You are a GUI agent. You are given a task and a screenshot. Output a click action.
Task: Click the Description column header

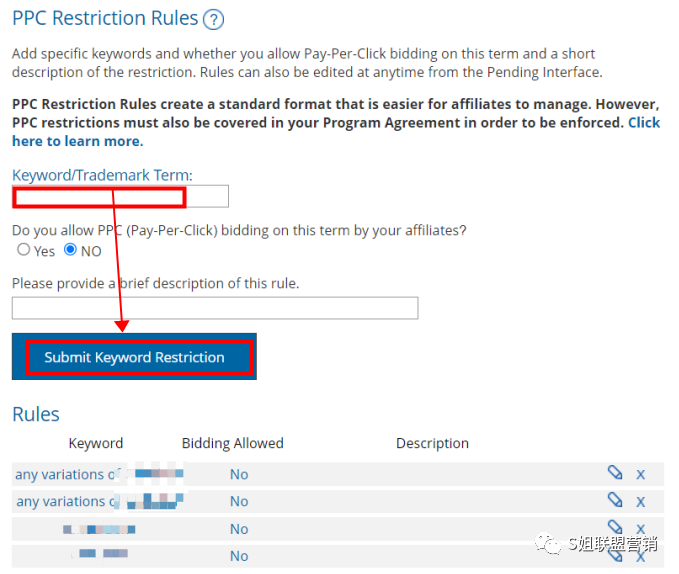coord(432,443)
